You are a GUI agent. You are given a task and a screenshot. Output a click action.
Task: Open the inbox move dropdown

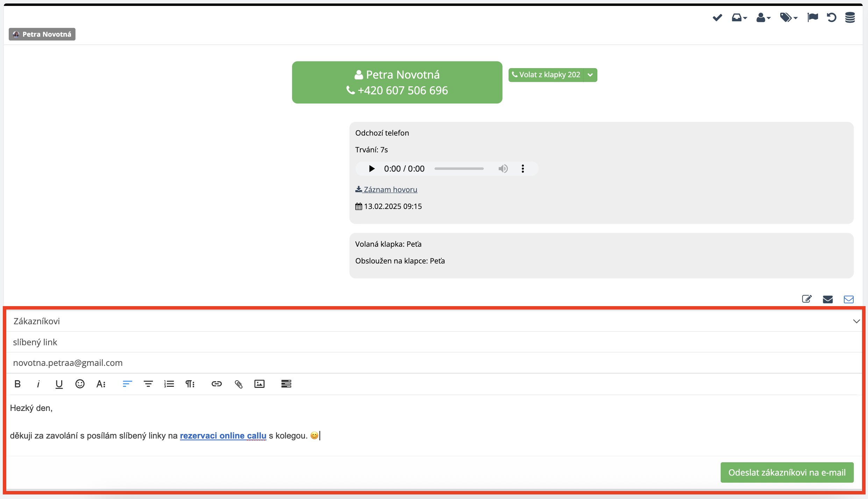pyautogui.click(x=739, y=17)
